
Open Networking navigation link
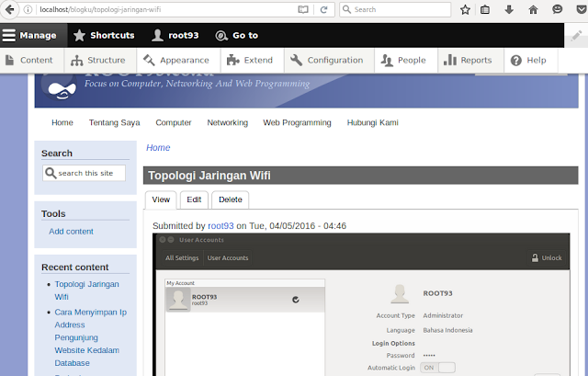pos(227,122)
